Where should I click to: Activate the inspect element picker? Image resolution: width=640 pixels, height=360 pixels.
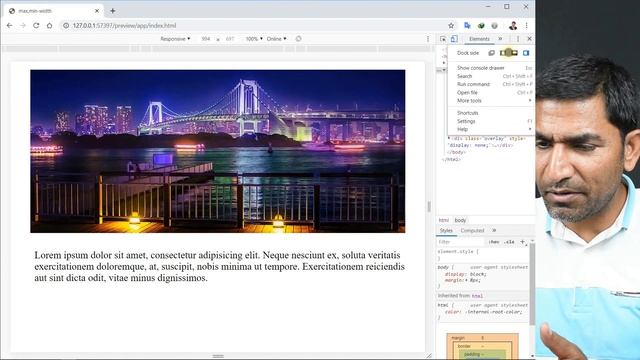pos(443,39)
